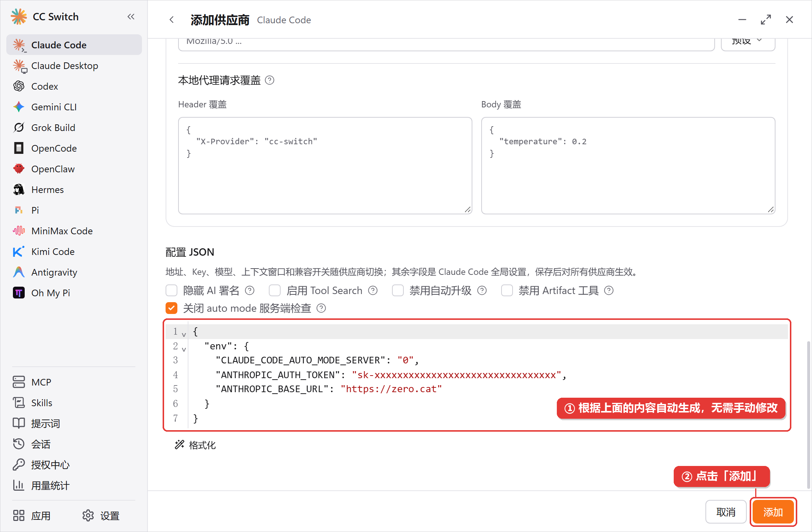The width and height of the screenshot is (812, 532).
Task: Check the 禁用 Artifact 工具 checkbox
Action: [x=507, y=291]
